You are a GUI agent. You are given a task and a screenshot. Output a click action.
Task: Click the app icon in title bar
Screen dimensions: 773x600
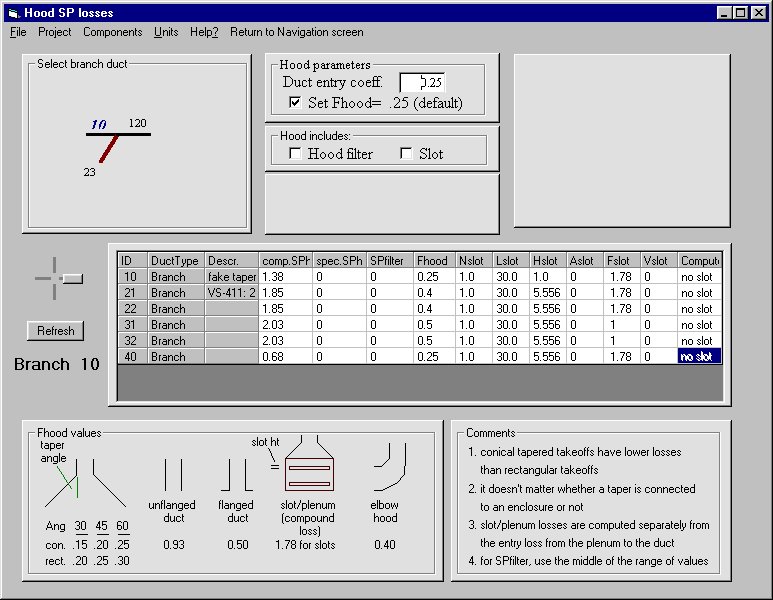pos(14,13)
